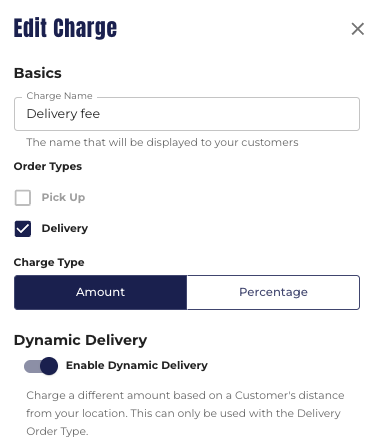The width and height of the screenshot is (377, 437).
Task: Click the Delivery checkbox label text
Action: coord(65,228)
